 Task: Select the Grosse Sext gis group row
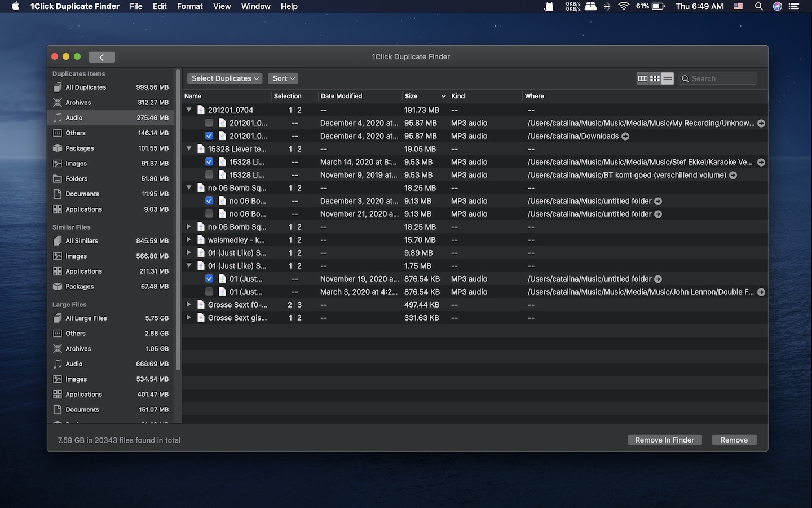tap(475, 318)
